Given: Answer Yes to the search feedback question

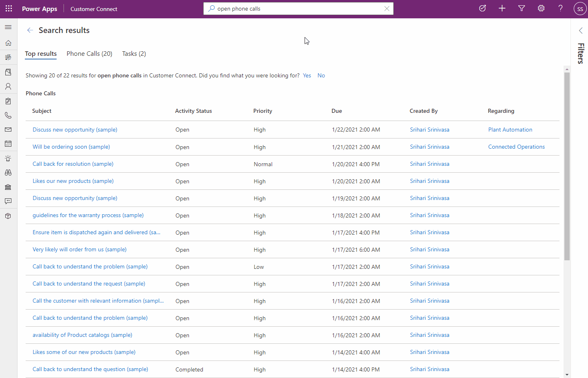Looking at the screenshot, I should 307,75.
